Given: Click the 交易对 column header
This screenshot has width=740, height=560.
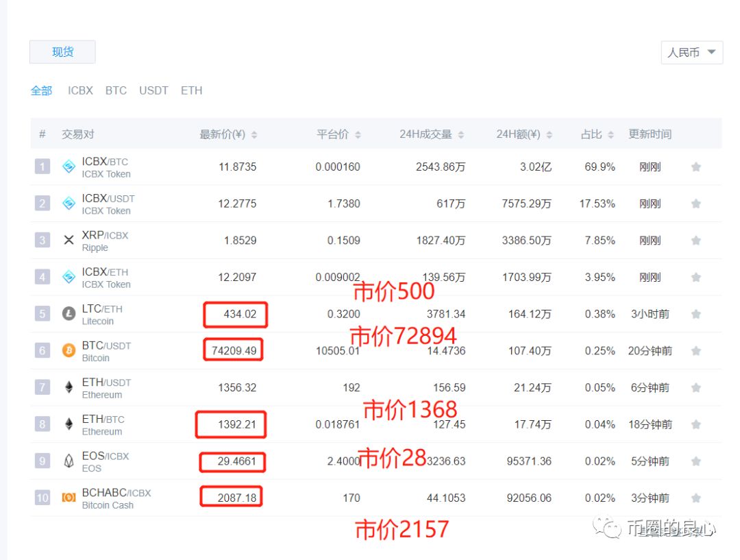Looking at the screenshot, I should 78,134.
